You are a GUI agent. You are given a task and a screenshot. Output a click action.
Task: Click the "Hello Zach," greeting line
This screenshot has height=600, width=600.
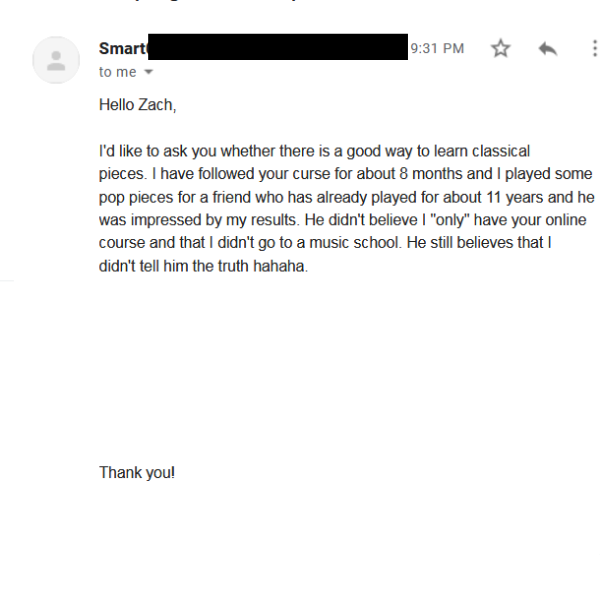[138, 105]
